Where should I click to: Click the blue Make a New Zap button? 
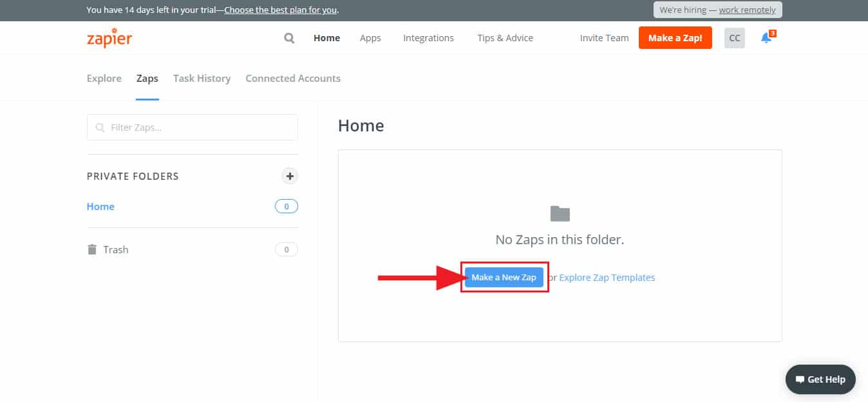point(504,277)
